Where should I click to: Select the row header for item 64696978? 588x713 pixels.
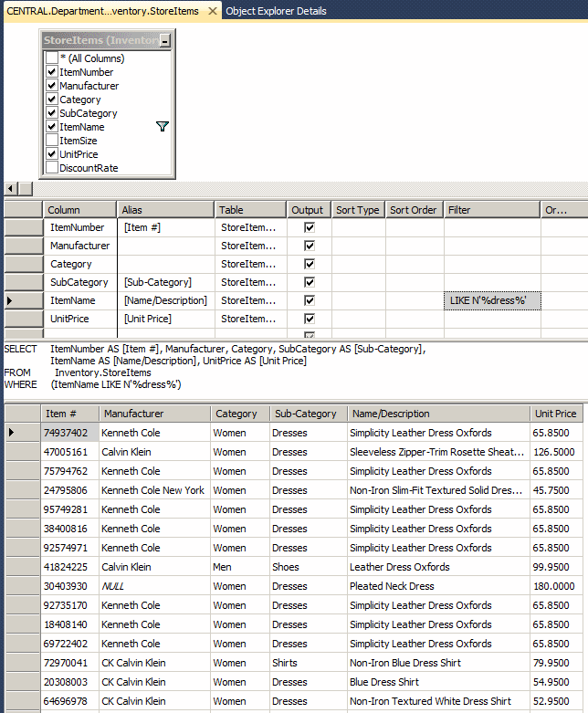coord(23,701)
